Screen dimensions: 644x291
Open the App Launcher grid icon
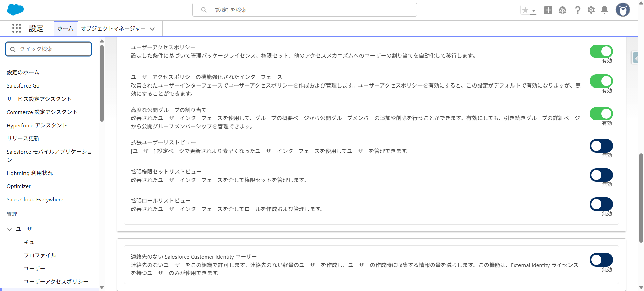pyautogui.click(x=16, y=28)
